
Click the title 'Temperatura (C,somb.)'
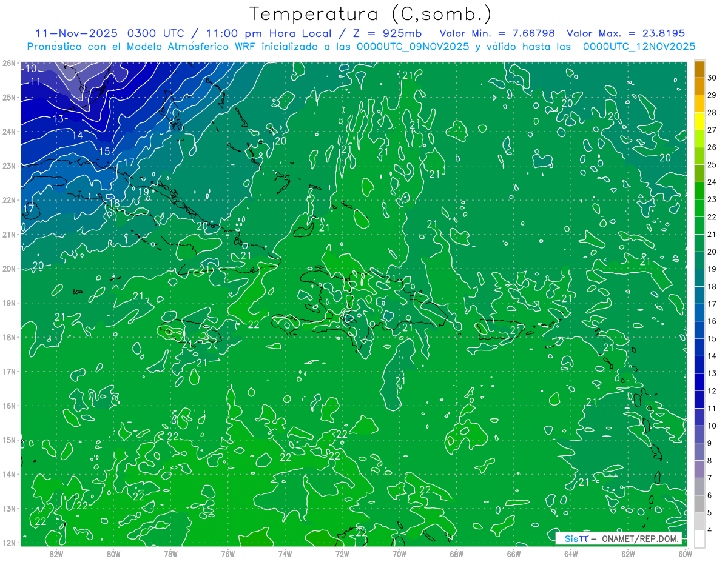coord(371,14)
